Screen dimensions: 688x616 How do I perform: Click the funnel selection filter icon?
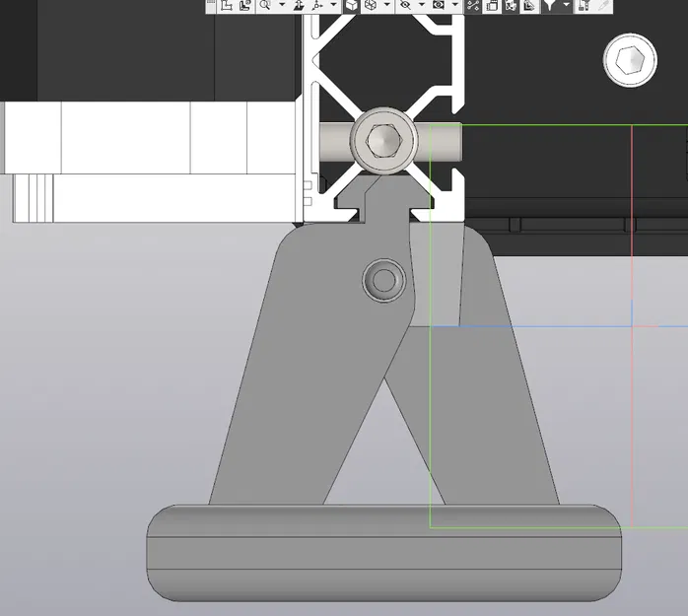[x=550, y=5]
